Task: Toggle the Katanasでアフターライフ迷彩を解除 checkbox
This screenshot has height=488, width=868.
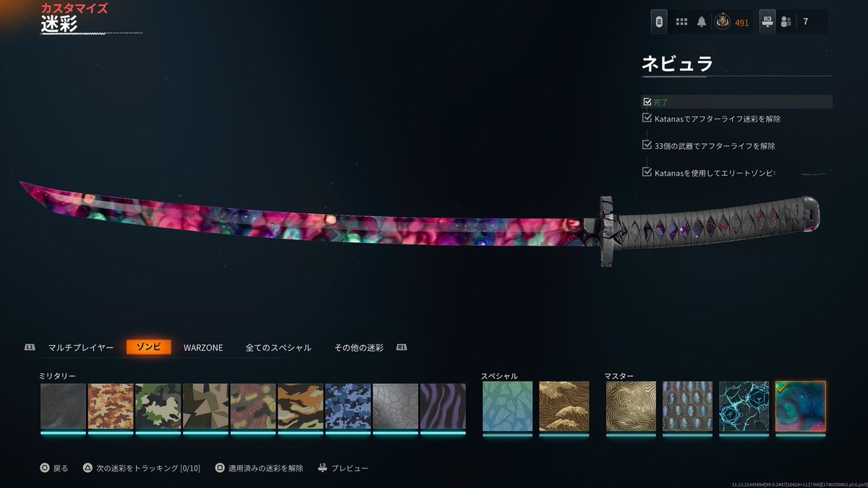Action: point(647,118)
